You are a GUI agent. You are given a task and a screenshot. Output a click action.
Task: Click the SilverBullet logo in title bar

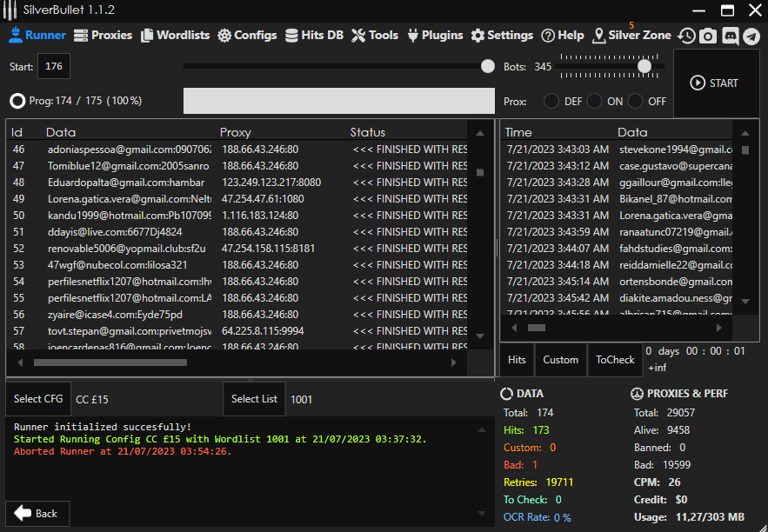10,10
